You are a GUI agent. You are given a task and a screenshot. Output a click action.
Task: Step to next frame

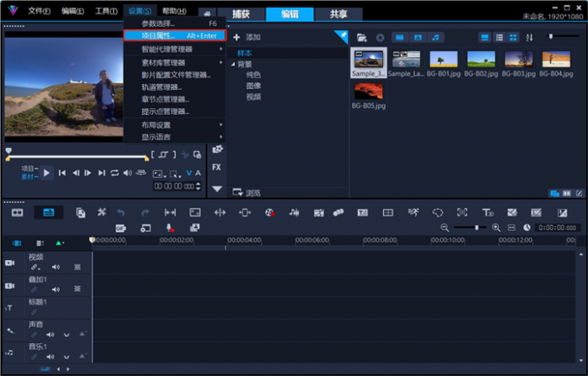[87, 173]
